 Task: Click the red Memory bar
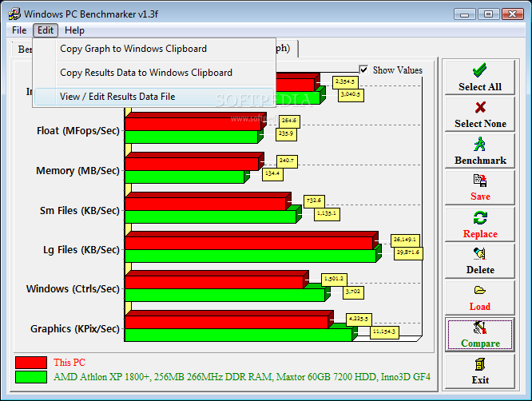[x=192, y=164]
